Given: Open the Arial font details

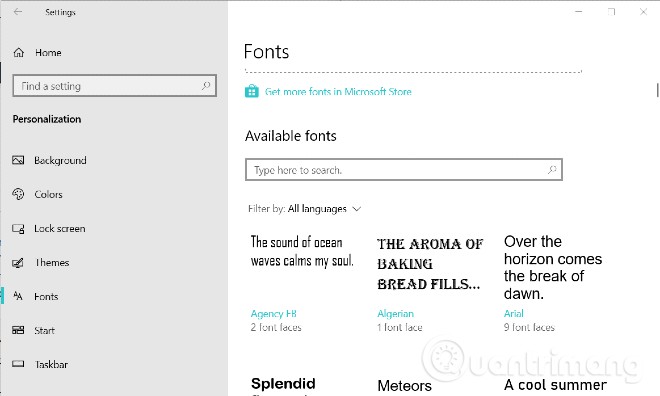Looking at the screenshot, I should [x=514, y=314].
